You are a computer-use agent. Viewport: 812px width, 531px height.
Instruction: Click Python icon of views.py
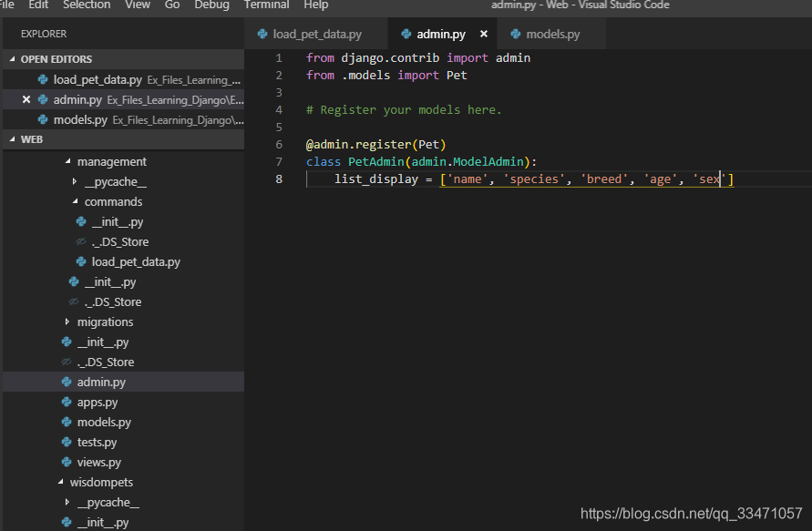(67, 462)
